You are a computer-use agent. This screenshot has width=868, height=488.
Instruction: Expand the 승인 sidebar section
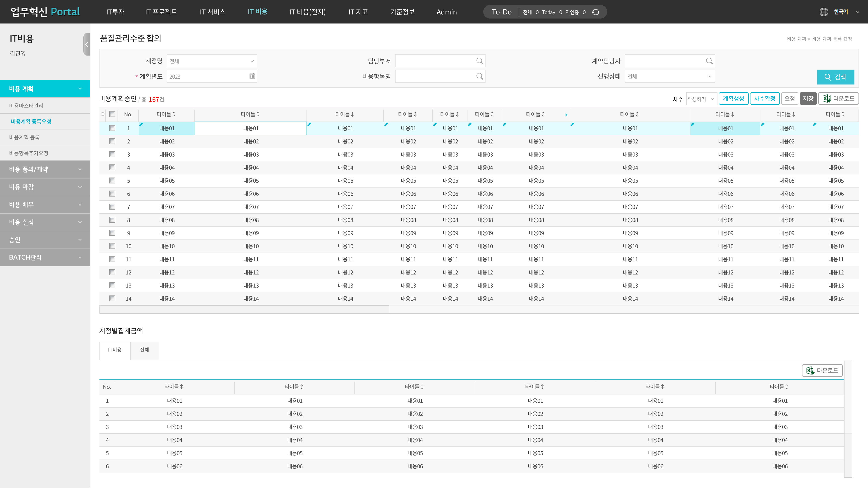[45, 240]
